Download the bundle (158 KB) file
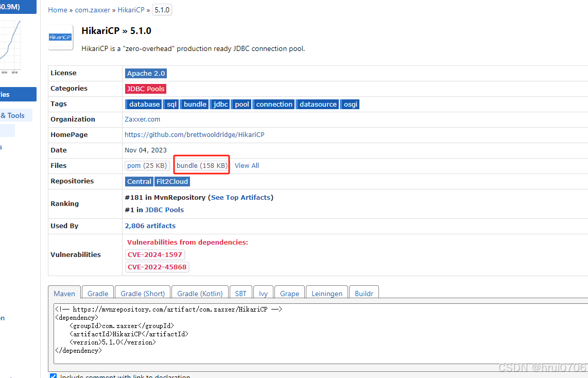588x378 pixels. point(202,165)
